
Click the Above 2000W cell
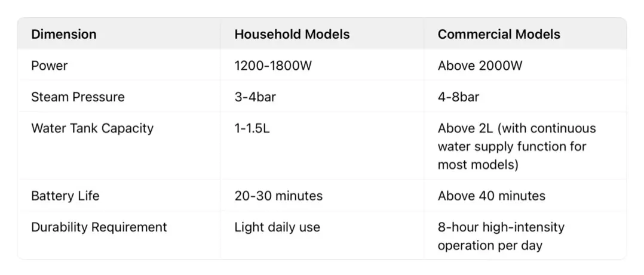[x=480, y=66]
